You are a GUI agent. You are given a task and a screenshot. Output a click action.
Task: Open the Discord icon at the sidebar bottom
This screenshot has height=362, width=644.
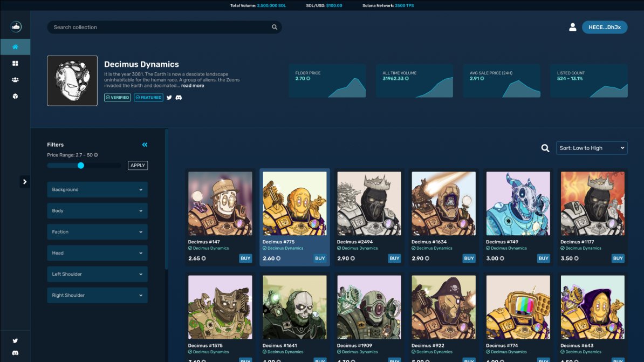pos(15,353)
